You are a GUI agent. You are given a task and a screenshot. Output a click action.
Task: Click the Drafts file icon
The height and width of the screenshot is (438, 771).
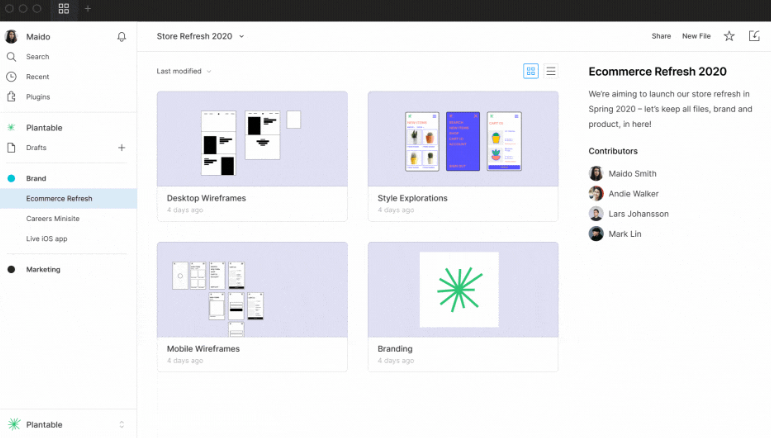11,147
